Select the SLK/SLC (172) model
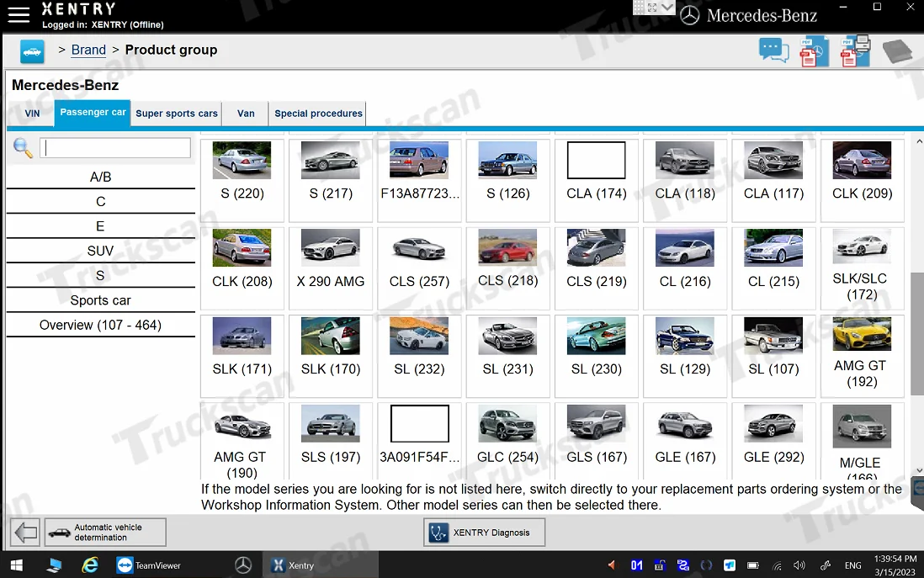Image resolution: width=924 pixels, height=578 pixels. [862, 268]
